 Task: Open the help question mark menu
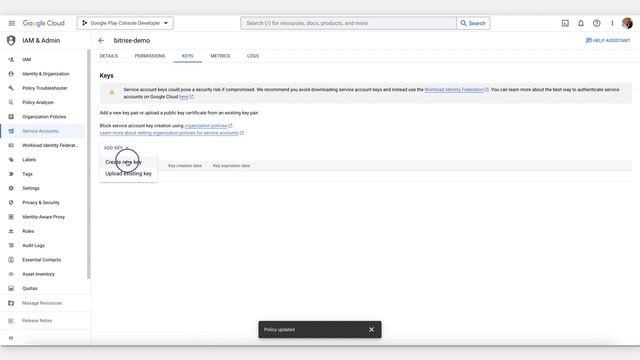(x=596, y=23)
